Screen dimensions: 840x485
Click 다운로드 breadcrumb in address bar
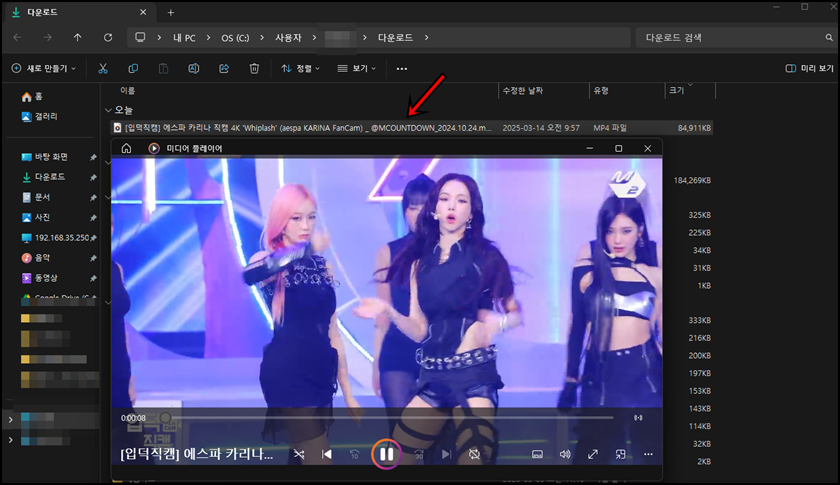point(395,38)
